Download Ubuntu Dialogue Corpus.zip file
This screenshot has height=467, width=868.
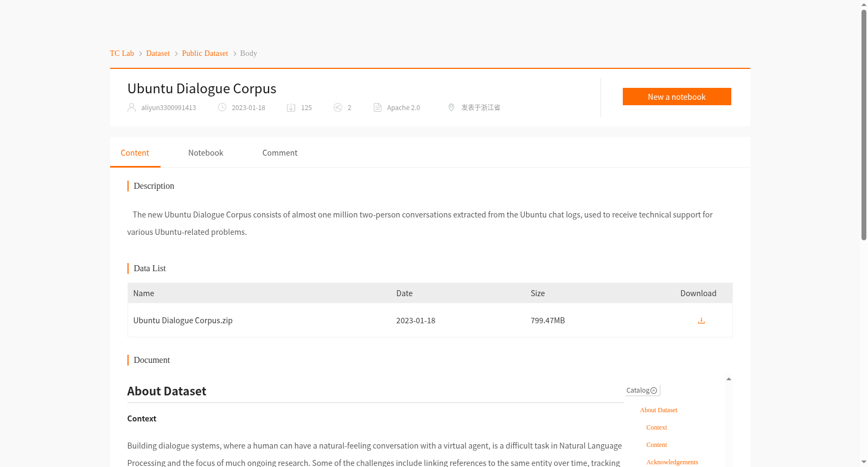click(701, 321)
